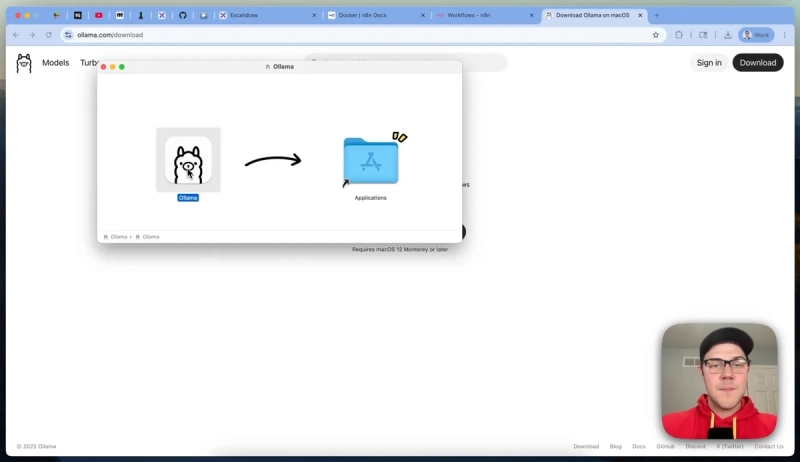The width and height of the screenshot is (800, 462).
Task: Open a new browser tab with plus
Action: [657, 15]
